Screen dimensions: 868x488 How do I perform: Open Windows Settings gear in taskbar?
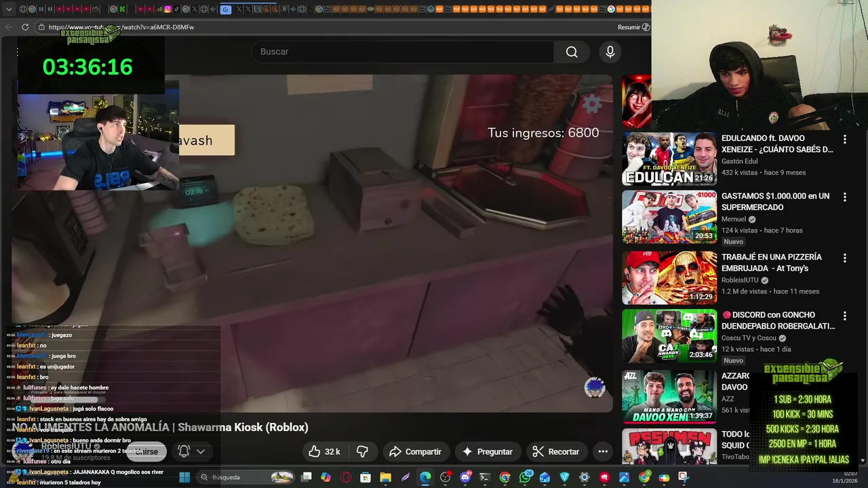pyautogui.click(x=584, y=477)
